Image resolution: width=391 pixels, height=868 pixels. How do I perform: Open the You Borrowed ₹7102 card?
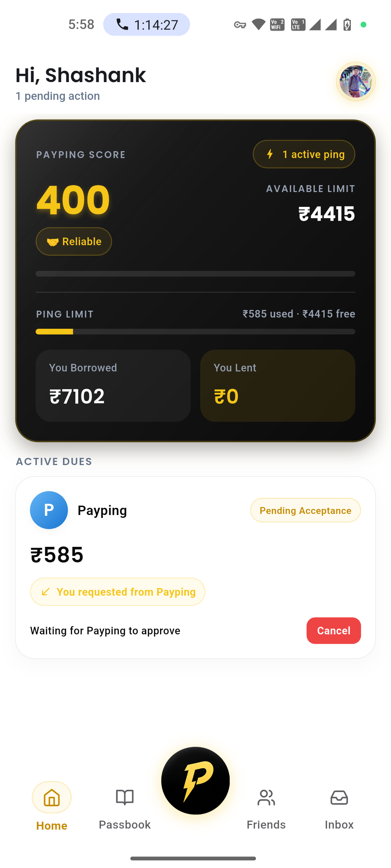pyautogui.click(x=113, y=386)
